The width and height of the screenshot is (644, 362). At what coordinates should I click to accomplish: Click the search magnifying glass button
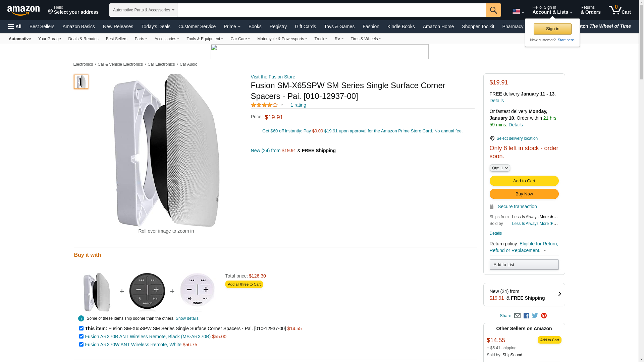(493, 10)
